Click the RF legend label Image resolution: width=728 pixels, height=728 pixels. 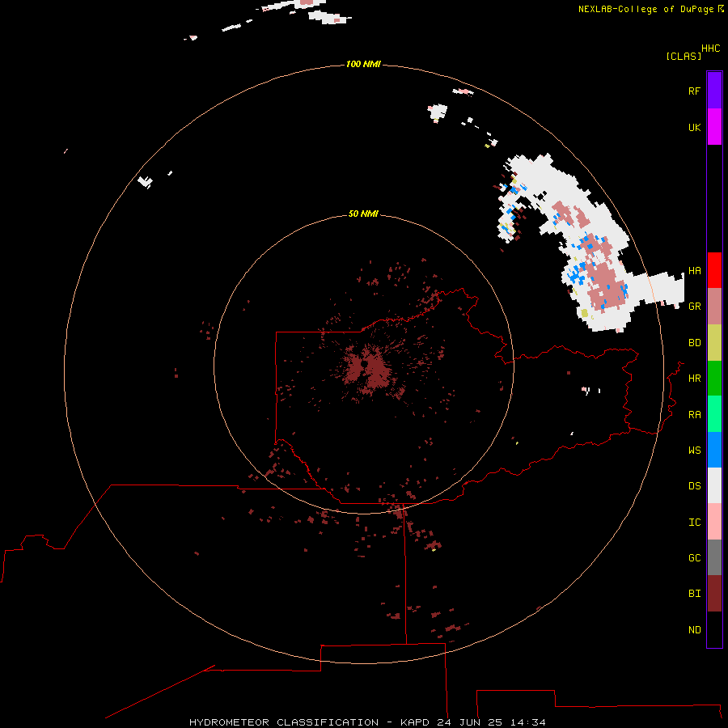click(x=694, y=91)
